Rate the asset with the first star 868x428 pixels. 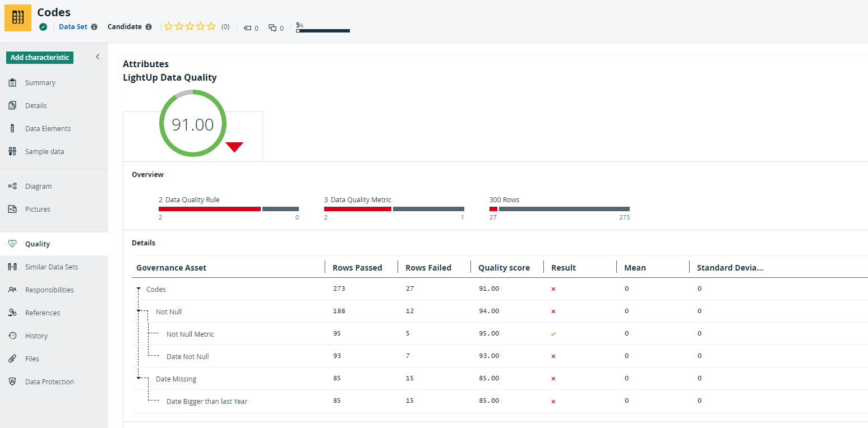point(168,26)
